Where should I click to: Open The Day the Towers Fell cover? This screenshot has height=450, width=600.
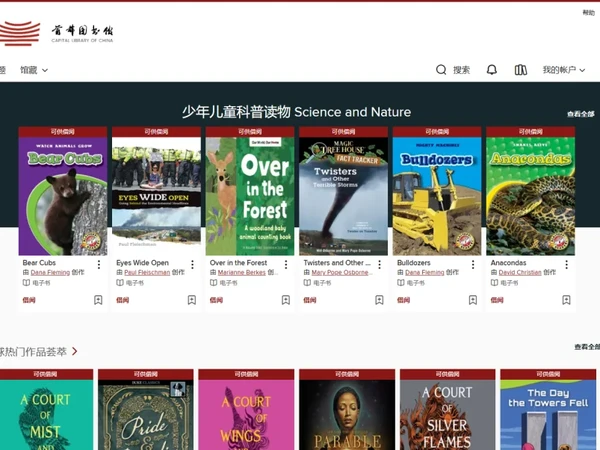click(548, 415)
